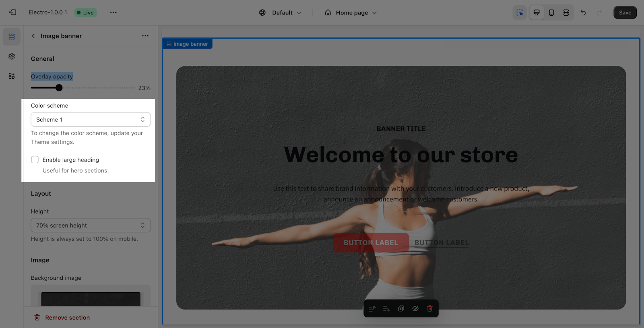The height and width of the screenshot is (328, 644).
Task: Click the background image thumbnail
Action: point(91,299)
